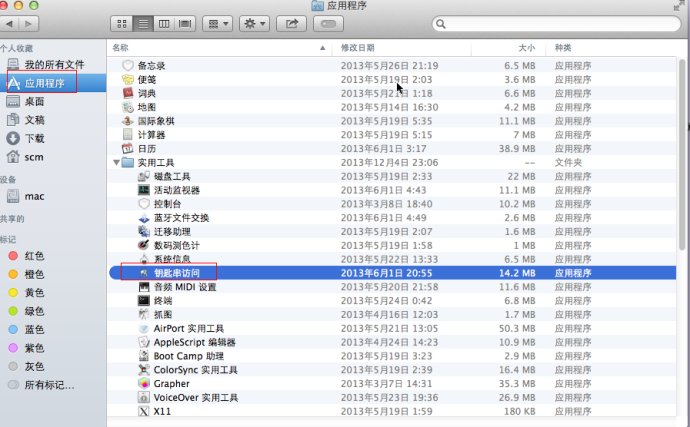
Task: Sort by the 大小 column header
Action: pos(508,48)
